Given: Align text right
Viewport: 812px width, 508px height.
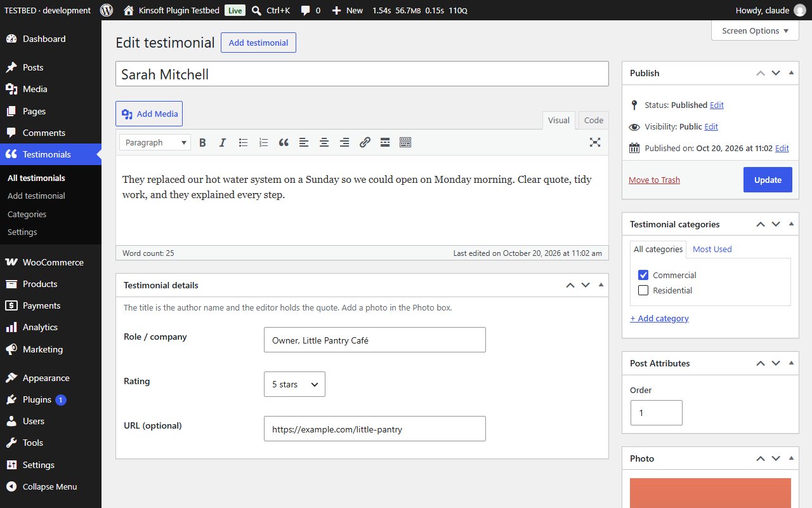Looking at the screenshot, I should coord(344,143).
